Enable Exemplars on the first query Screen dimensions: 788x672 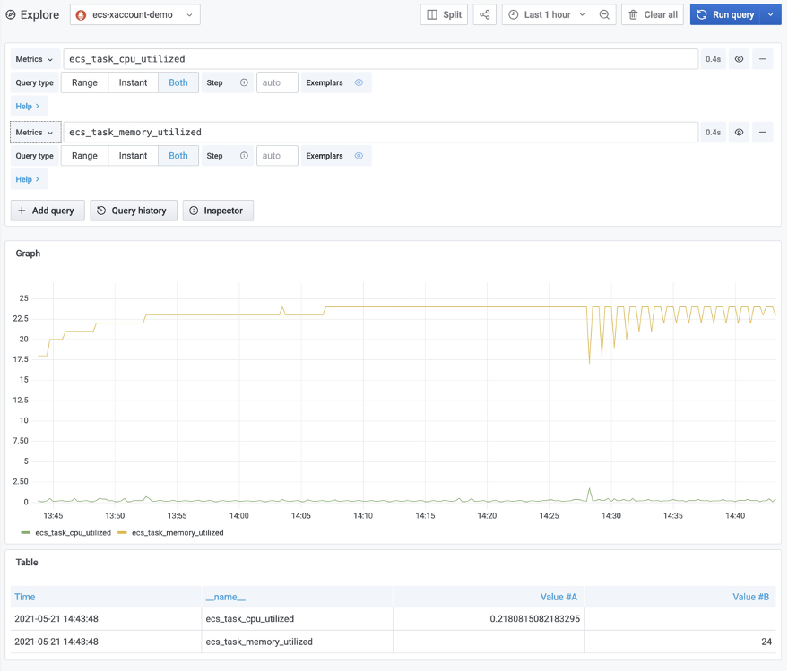(359, 82)
